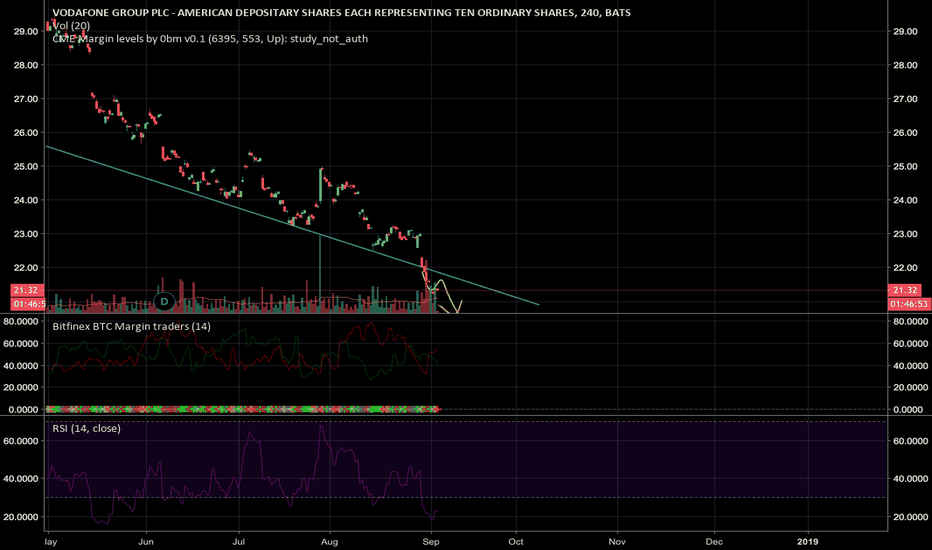Viewport: 932px width, 550px height.
Task: Open the CME Margin levels indicator legend
Action: (210, 39)
